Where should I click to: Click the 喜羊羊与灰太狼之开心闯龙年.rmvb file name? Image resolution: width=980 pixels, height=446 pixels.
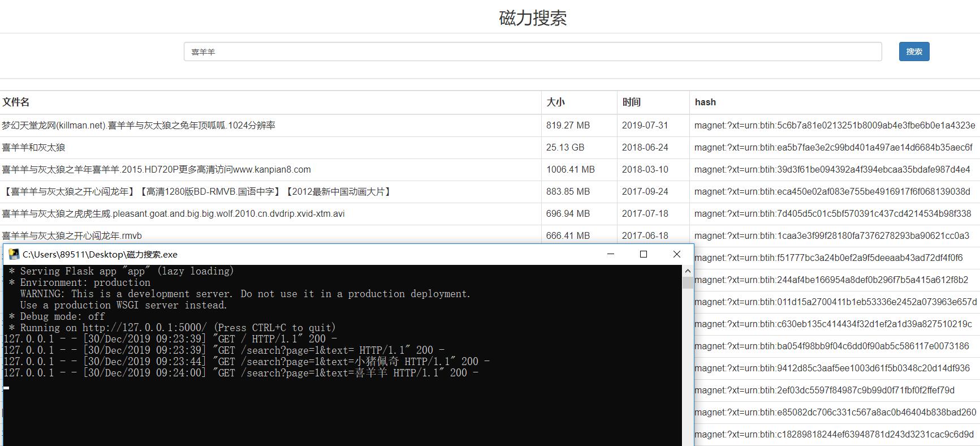[x=72, y=236]
